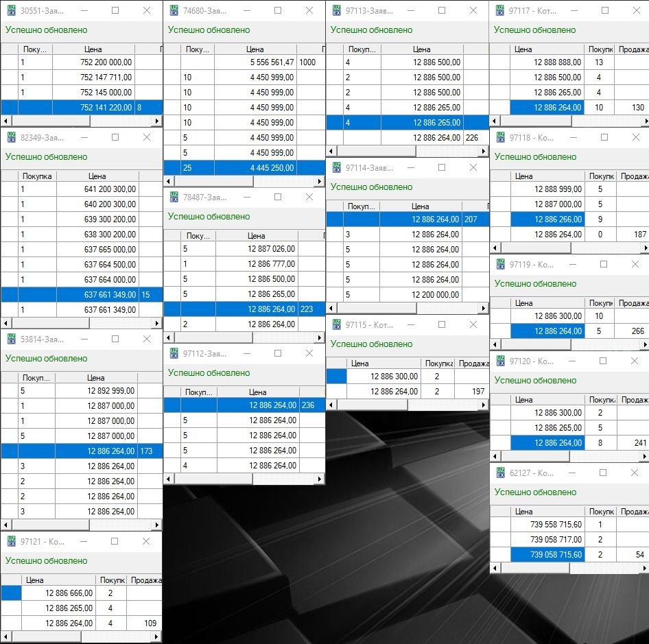Click the UZEX icon in window 97117
Viewport: 649px width, 644px height.
499,11
